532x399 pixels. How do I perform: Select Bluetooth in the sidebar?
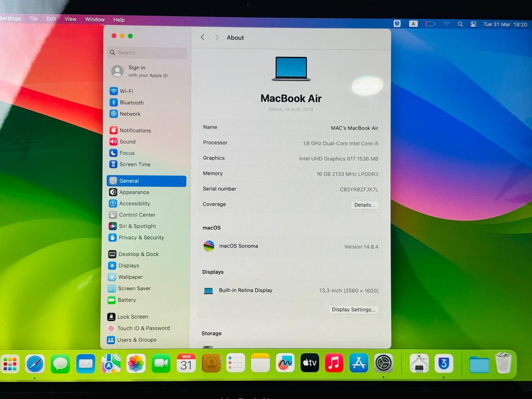pyautogui.click(x=147, y=103)
